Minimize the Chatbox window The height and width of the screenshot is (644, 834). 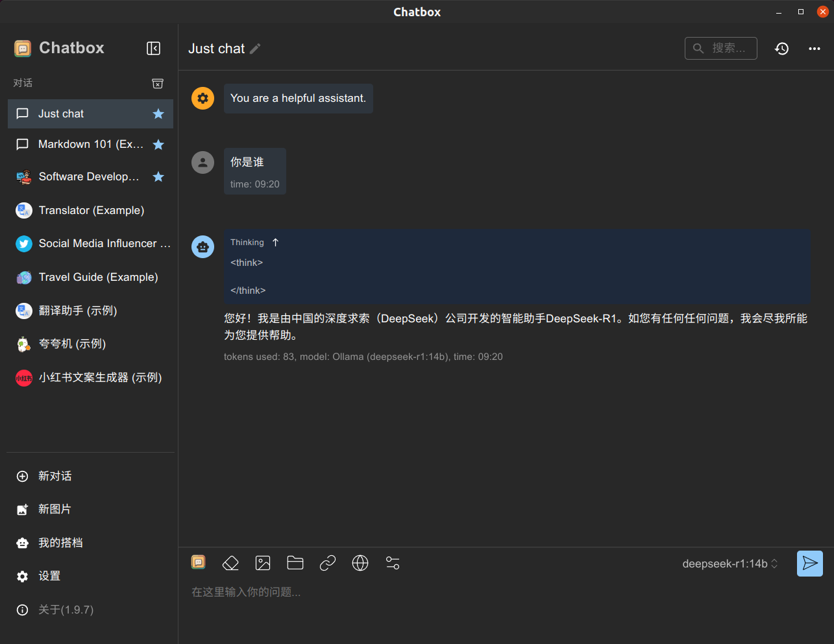(x=779, y=12)
